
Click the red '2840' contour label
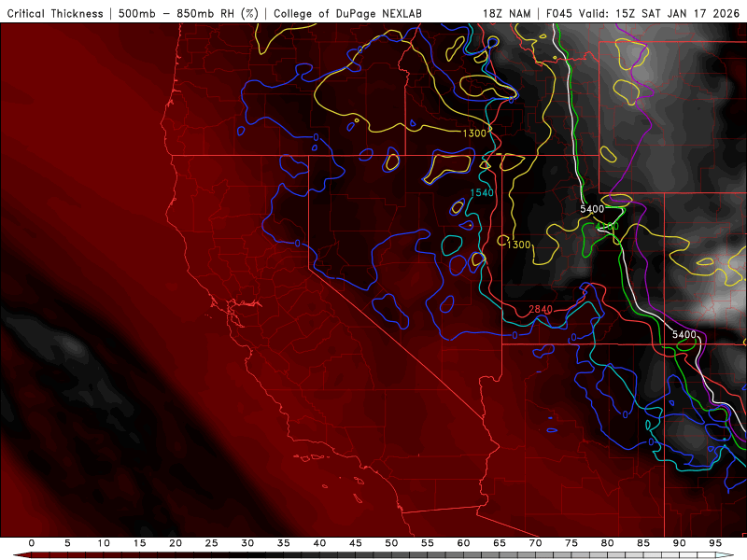click(541, 309)
